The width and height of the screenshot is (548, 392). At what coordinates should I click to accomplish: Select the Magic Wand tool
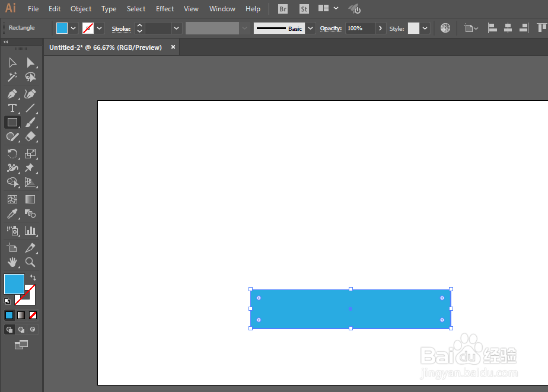click(x=12, y=77)
